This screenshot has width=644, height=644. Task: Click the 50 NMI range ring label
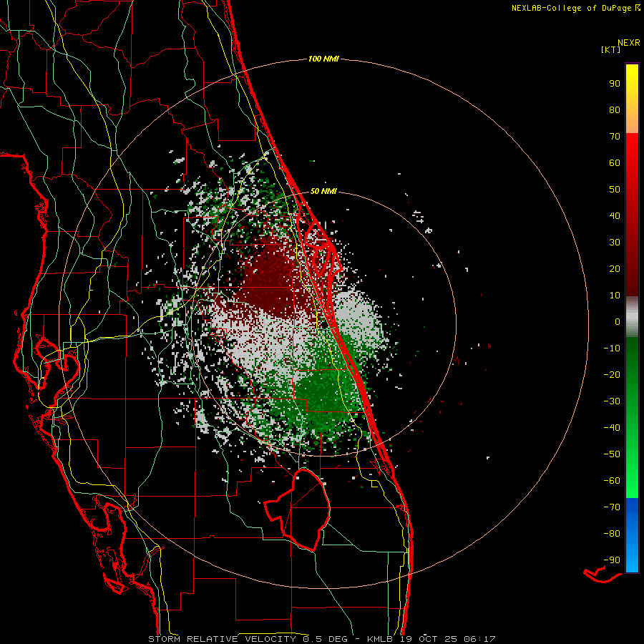click(323, 191)
